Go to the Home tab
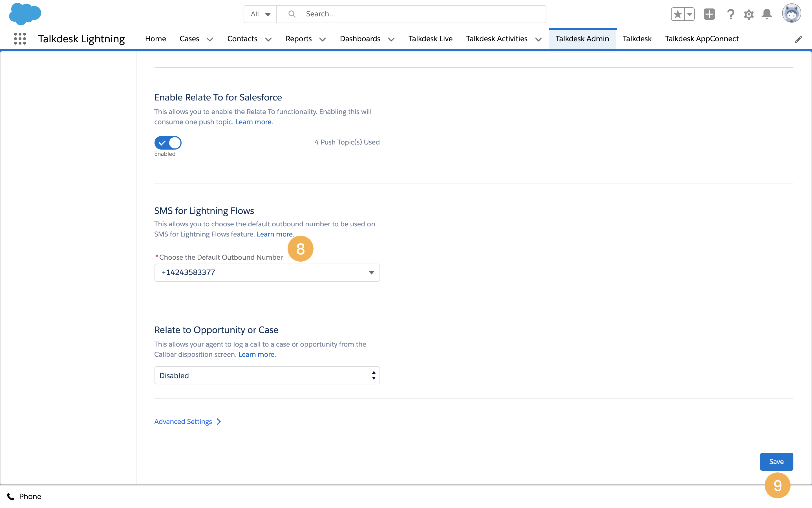 [155, 39]
